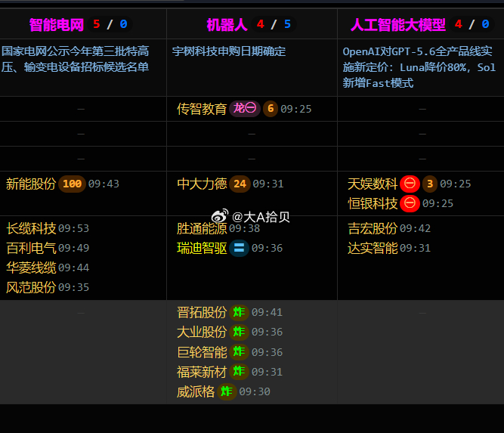This screenshot has height=433, width=504.
Task: Open stock 福莱新材
Action: pos(202,372)
